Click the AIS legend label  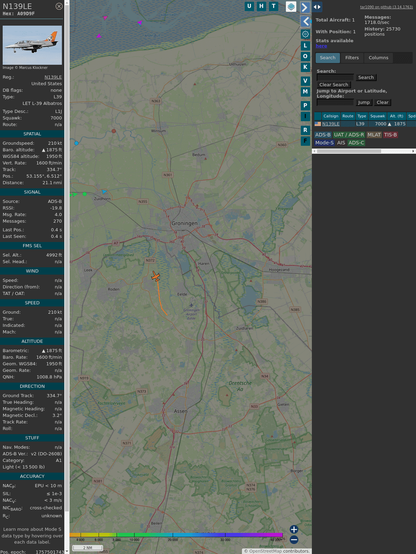[341, 143]
